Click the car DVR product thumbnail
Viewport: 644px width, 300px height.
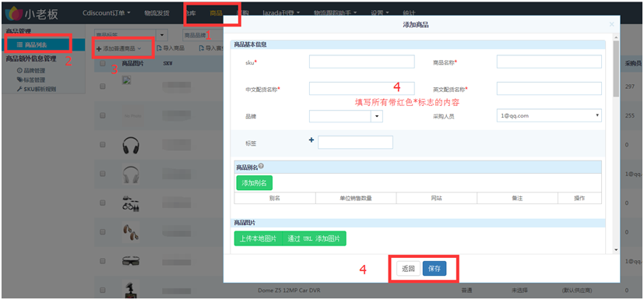(131, 289)
